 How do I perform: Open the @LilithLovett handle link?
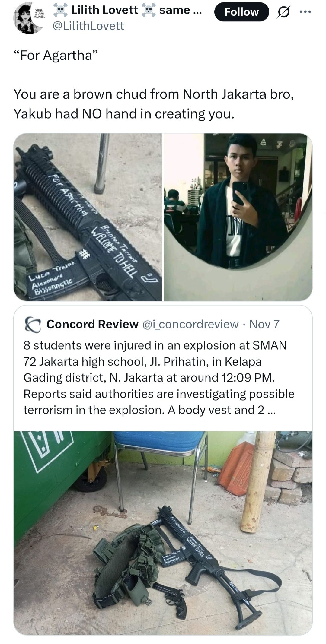[88, 26]
